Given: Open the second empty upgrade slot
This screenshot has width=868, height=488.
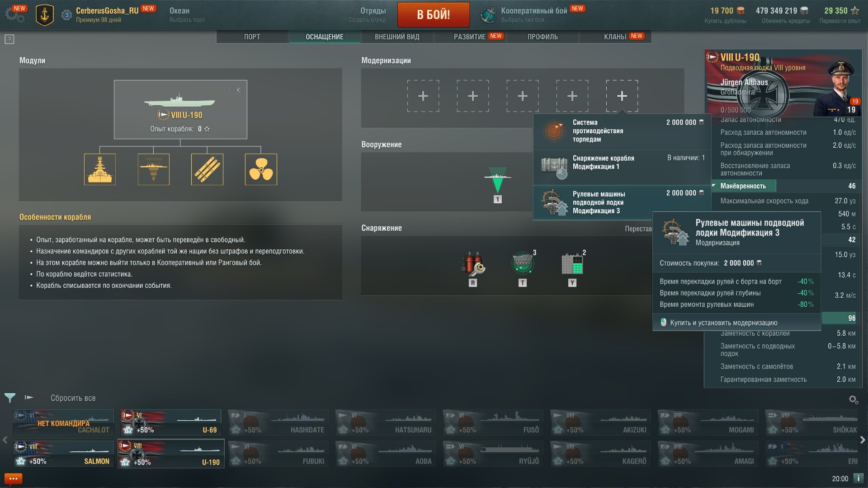Looking at the screenshot, I should point(473,96).
